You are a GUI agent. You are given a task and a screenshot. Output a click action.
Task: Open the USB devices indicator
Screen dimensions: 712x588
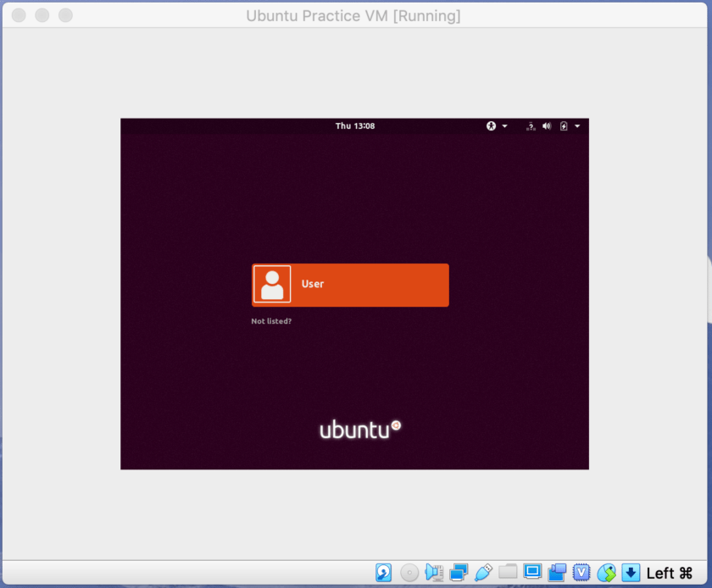pos(483,573)
